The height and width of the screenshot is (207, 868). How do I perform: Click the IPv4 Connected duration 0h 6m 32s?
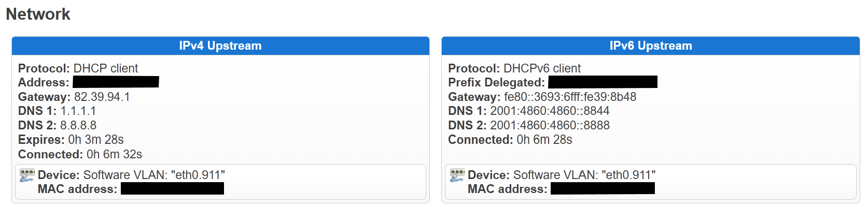pyautogui.click(x=114, y=154)
